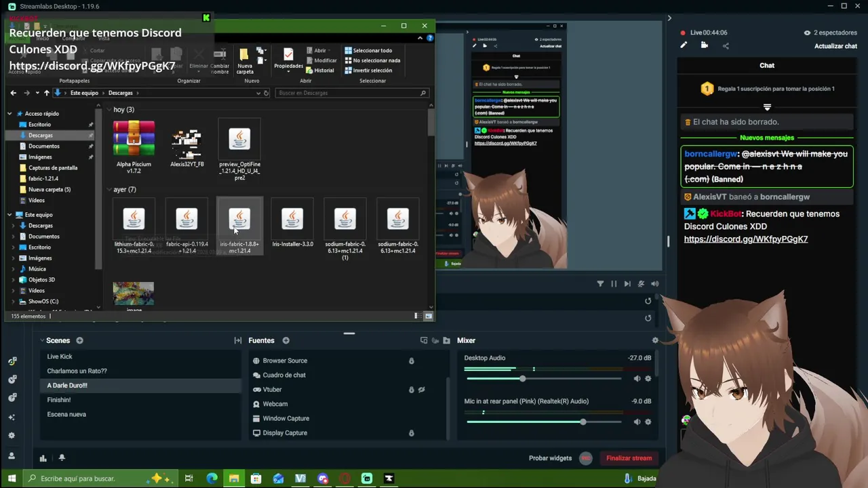Open the user account icon in left sidebar
Viewport: 868px width, 488px height.
[12, 456]
